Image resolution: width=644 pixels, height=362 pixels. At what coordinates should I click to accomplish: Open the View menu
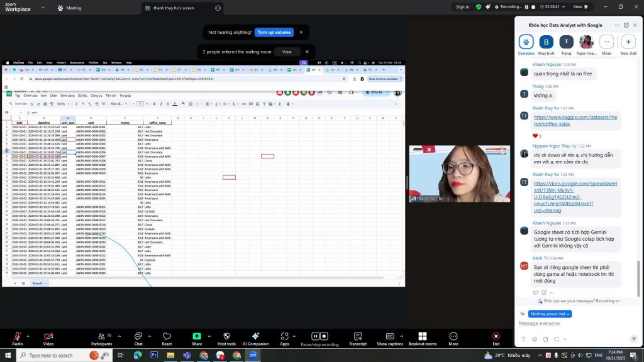click(580, 7)
